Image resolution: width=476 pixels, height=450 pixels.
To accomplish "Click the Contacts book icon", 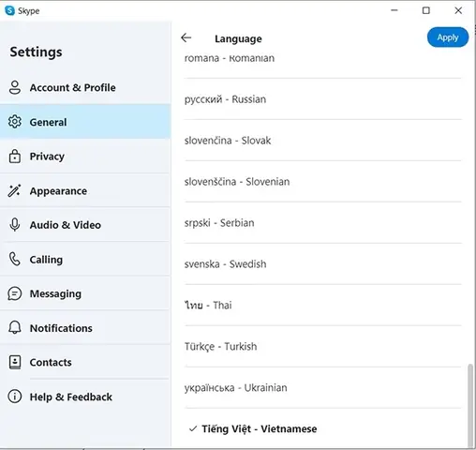I will point(15,362).
